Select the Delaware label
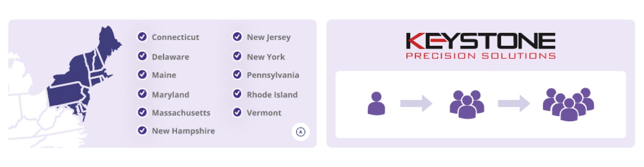The height and width of the screenshot is (167, 644). click(x=171, y=57)
